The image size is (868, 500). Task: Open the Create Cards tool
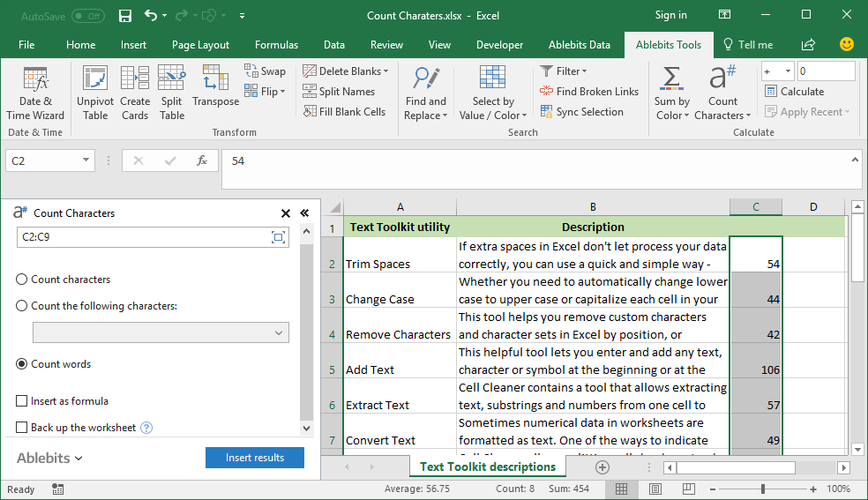pyautogui.click(x=135, y=93)
